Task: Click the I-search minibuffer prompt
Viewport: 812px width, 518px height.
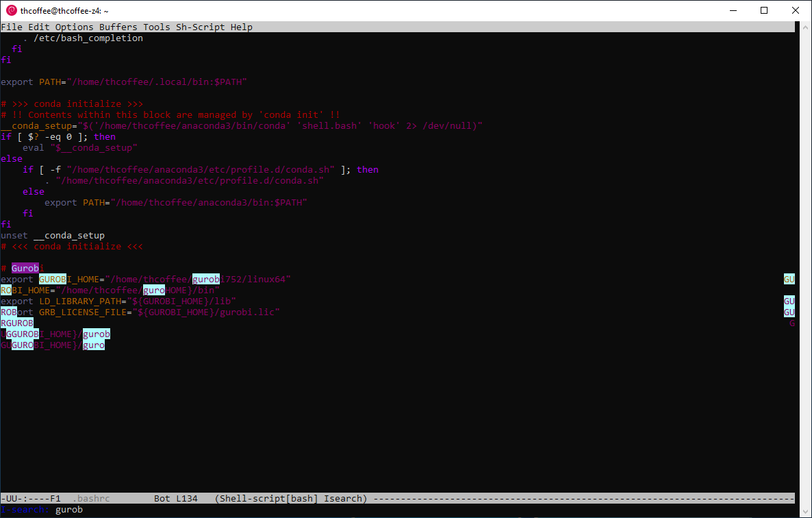Action: click(x=25, y=510)
